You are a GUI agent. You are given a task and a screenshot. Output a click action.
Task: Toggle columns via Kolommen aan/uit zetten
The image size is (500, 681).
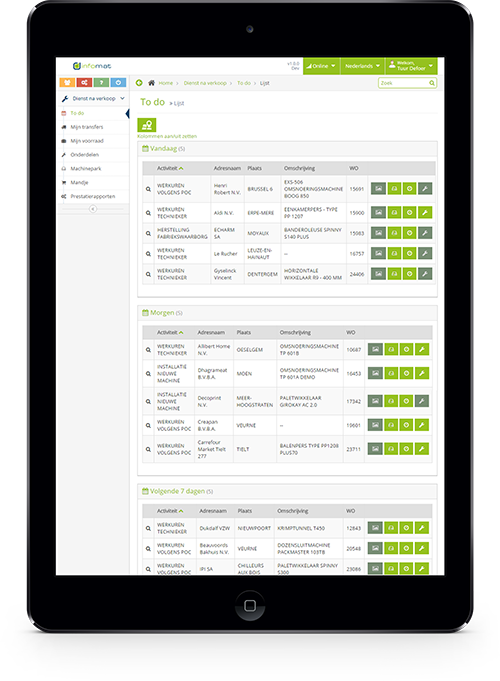coord(167,136)
